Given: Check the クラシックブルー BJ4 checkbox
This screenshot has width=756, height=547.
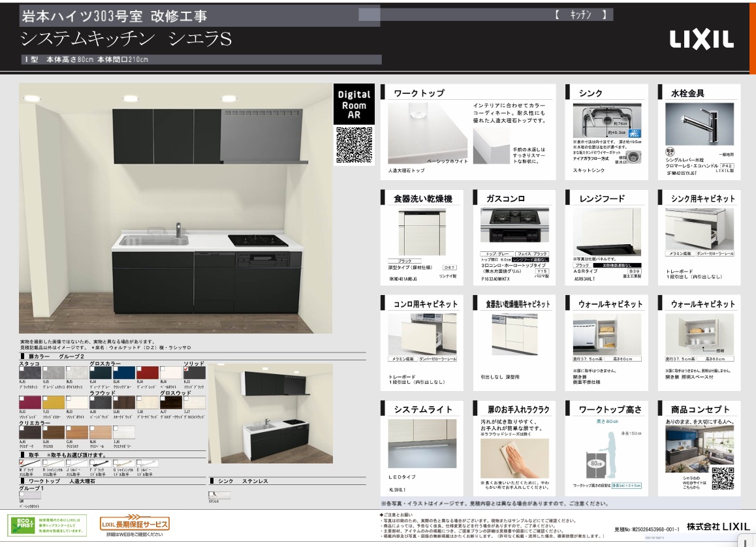Looking at the screenshot, I should click(116, 368).
